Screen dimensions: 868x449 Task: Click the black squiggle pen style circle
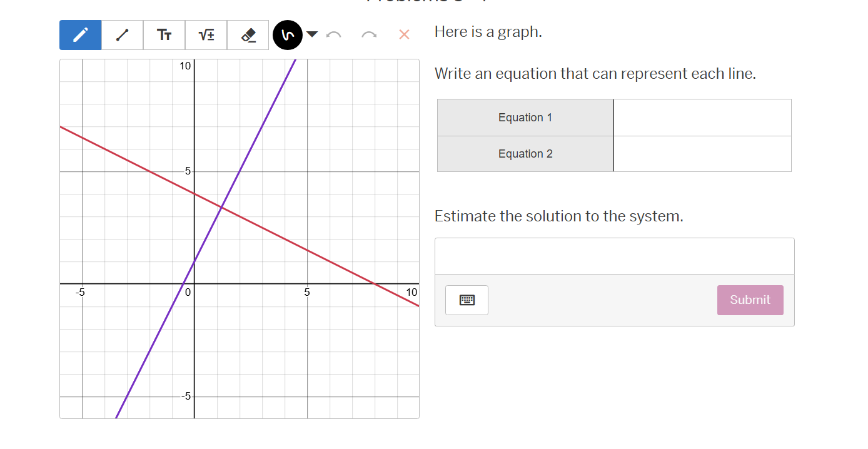tap(287, 34)
